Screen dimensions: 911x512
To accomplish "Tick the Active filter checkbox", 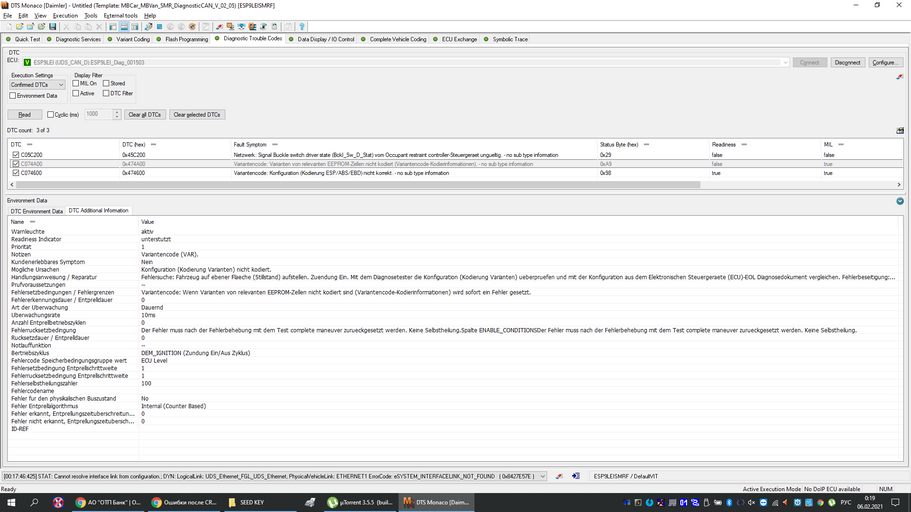I will click(x=76, y=93).
